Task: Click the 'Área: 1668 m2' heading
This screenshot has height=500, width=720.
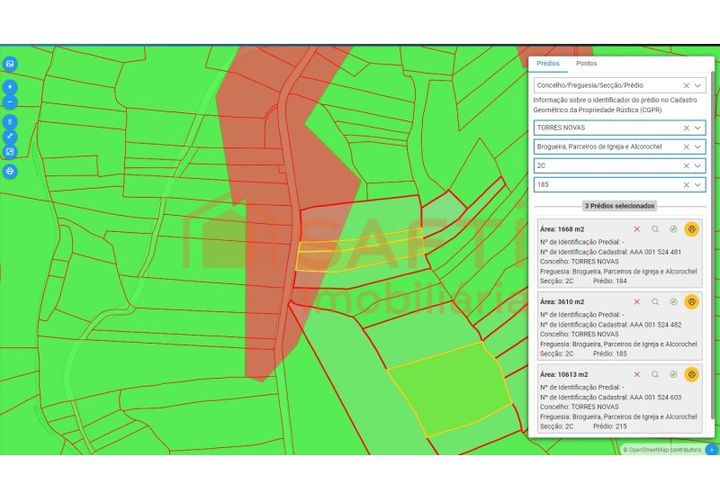Action: pos(562,229)
